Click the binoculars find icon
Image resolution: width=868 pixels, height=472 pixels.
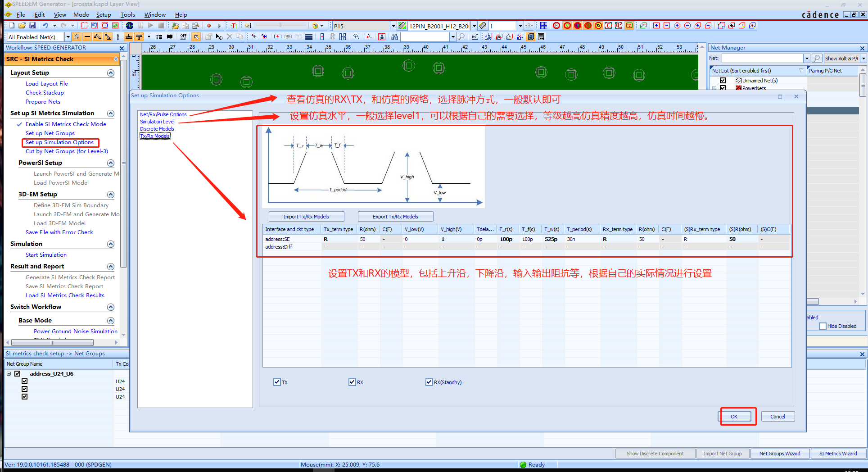pos(395,37)
